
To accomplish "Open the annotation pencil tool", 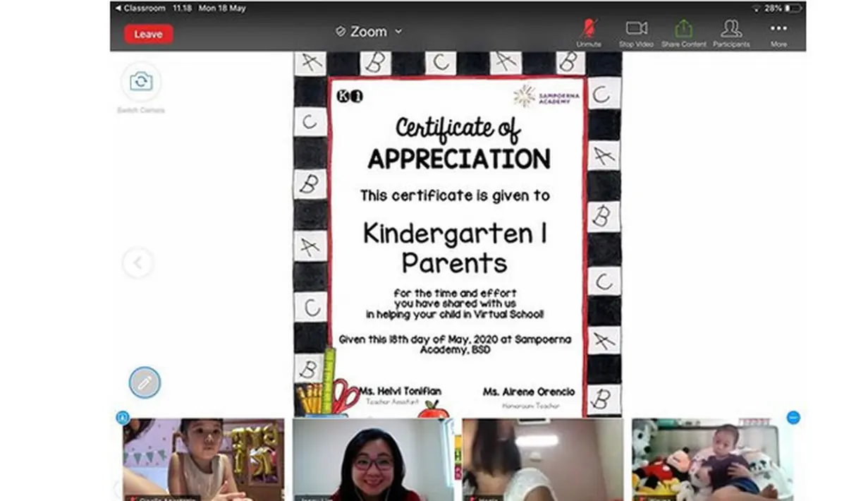I will [x=145, y=382].
